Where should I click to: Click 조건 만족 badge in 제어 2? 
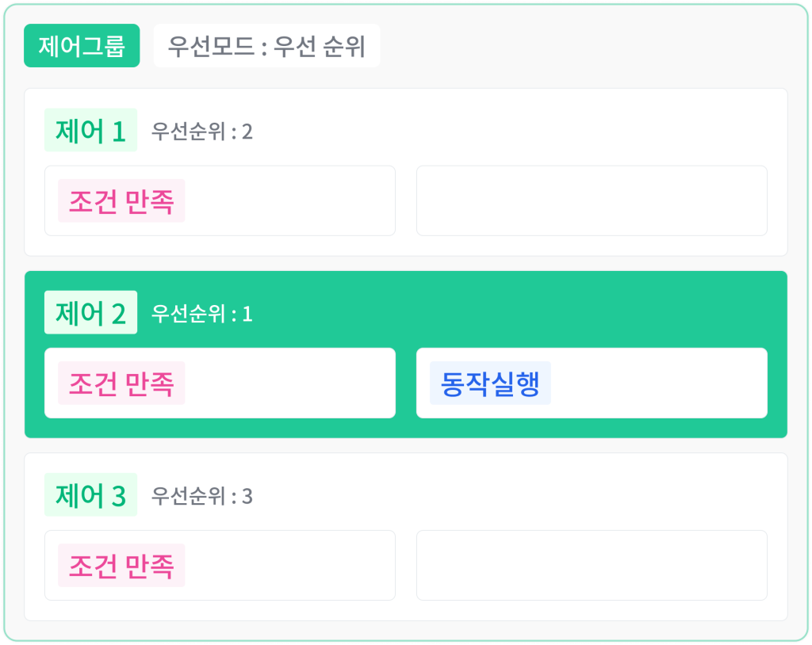coord(121,383)
